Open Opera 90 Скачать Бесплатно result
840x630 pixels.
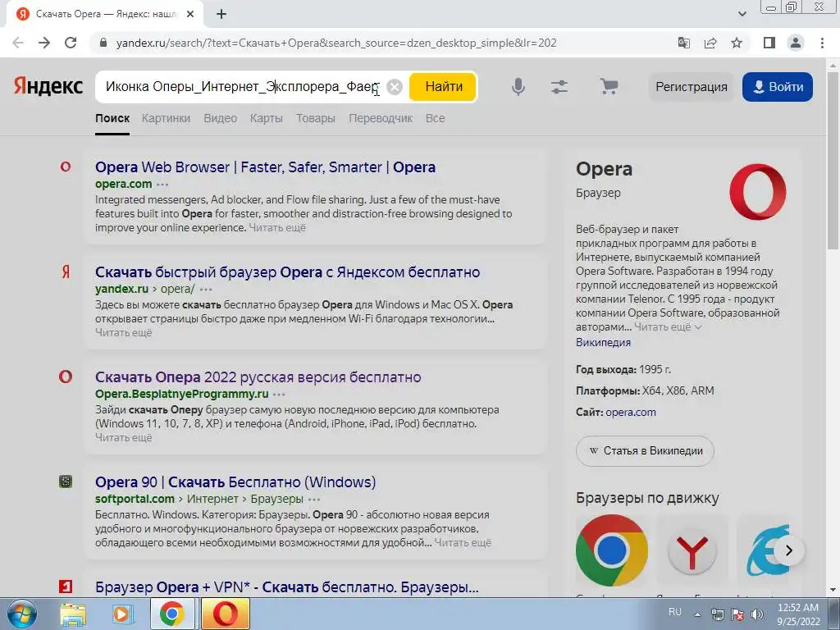(235, 482)
